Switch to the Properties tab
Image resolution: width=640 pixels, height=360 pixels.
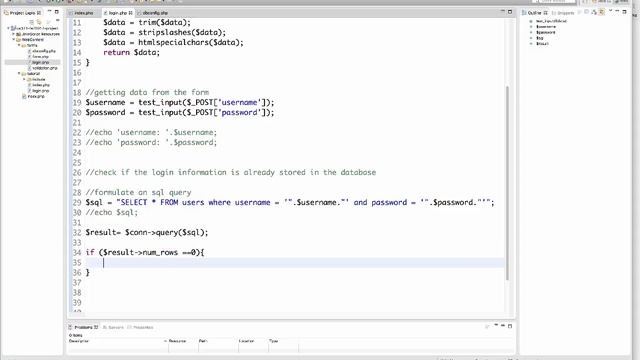click(x=140, y=327)
